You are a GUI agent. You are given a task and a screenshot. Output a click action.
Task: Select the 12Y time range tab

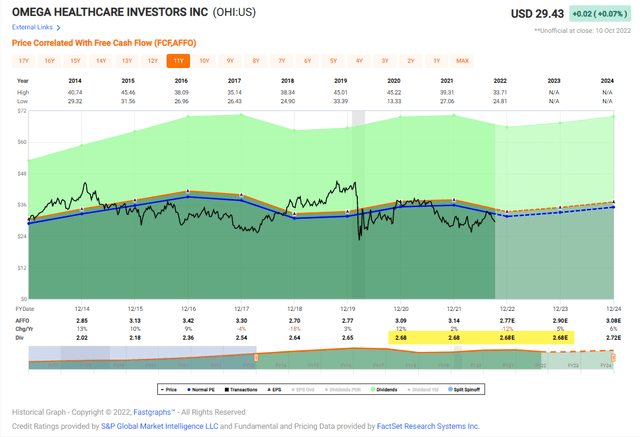[x=153, y=61]
